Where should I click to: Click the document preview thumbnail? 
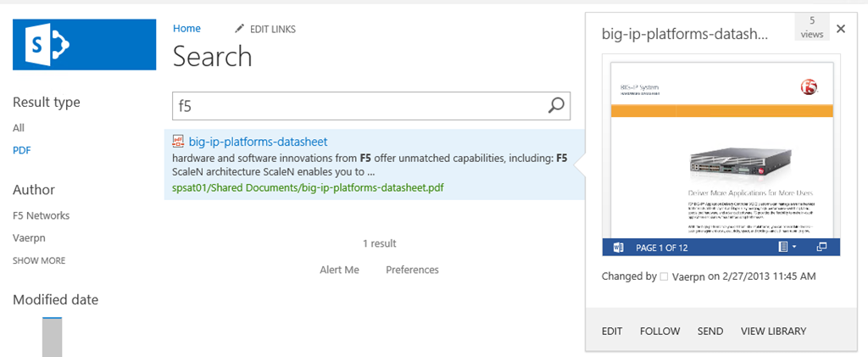coord(721,149)
